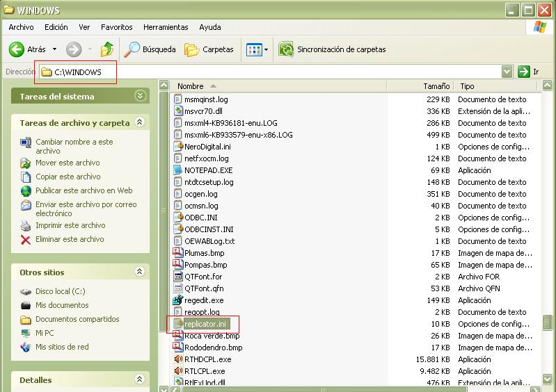
Task: Select the RTHDCPL.exe speaker icon
Action: [177, 359]
